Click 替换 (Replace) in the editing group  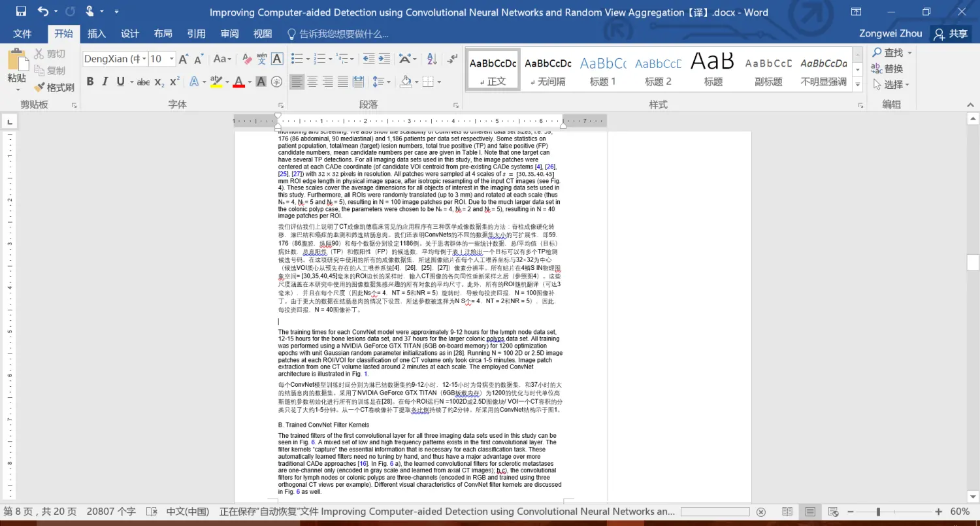click(887, 69)
